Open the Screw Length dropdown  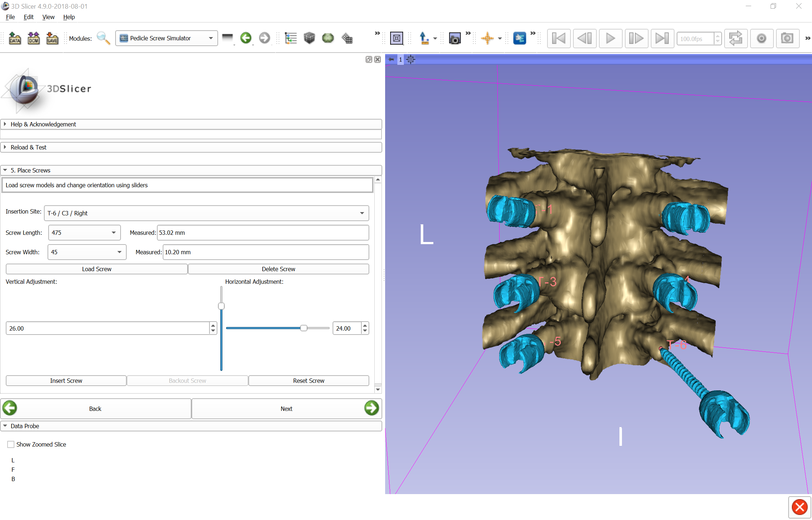click(x=84, y=233)
